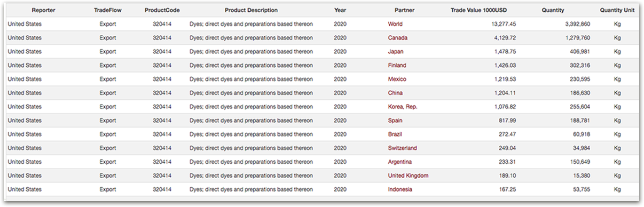This screenshot has width=644, height=207.
Task: Select the Brazil partner link
Action: tap(395, 134)
